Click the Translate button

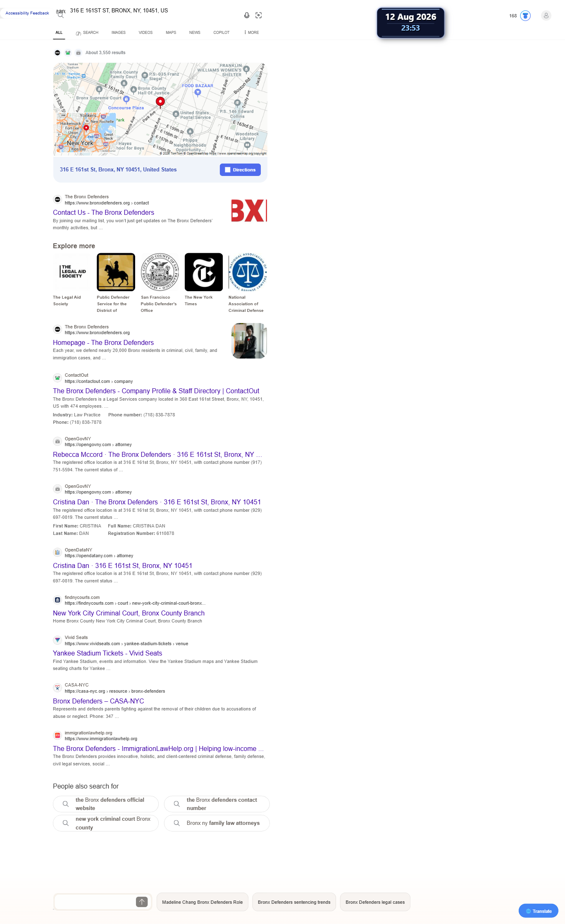pos(539,911)
